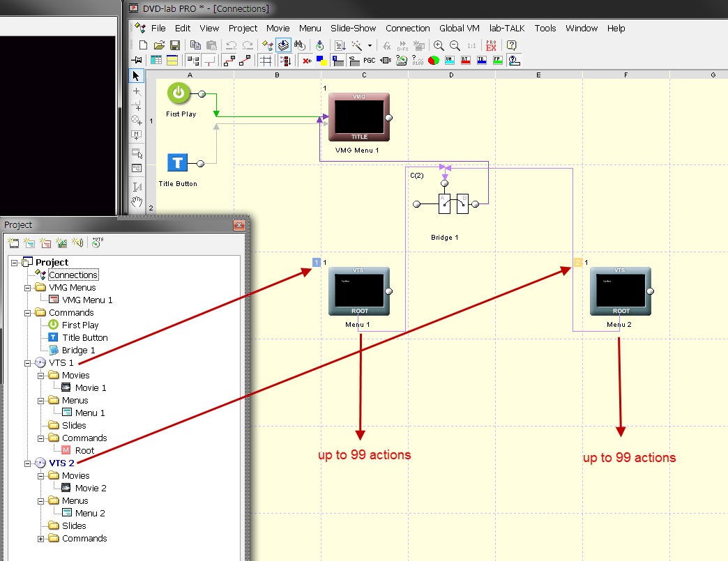Toggle the grid display toolbar button

click(x=266, y=61)
